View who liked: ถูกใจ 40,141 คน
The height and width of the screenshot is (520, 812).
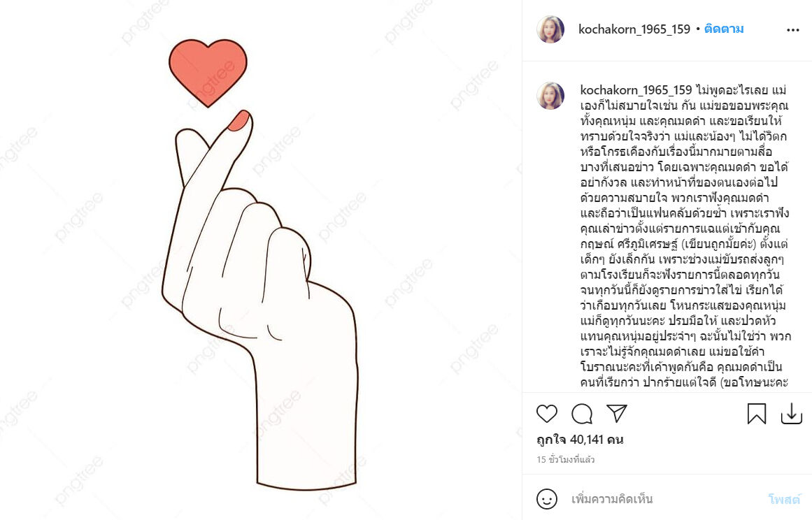(x=580, y=440)
